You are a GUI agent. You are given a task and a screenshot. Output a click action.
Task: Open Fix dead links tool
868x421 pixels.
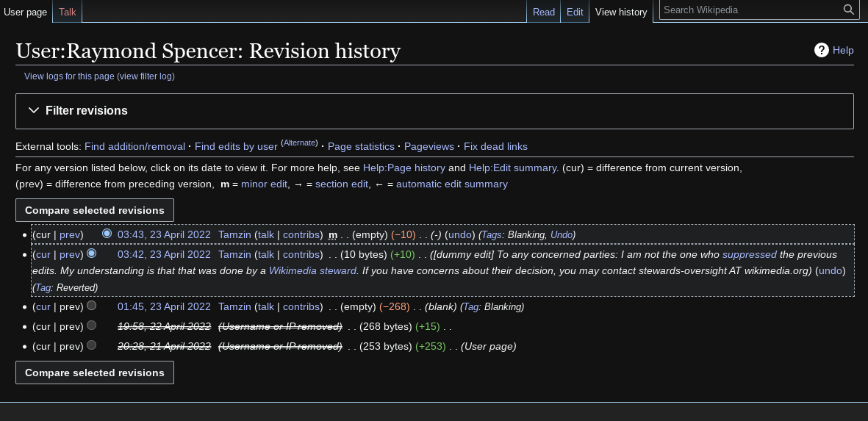point(495,147)
